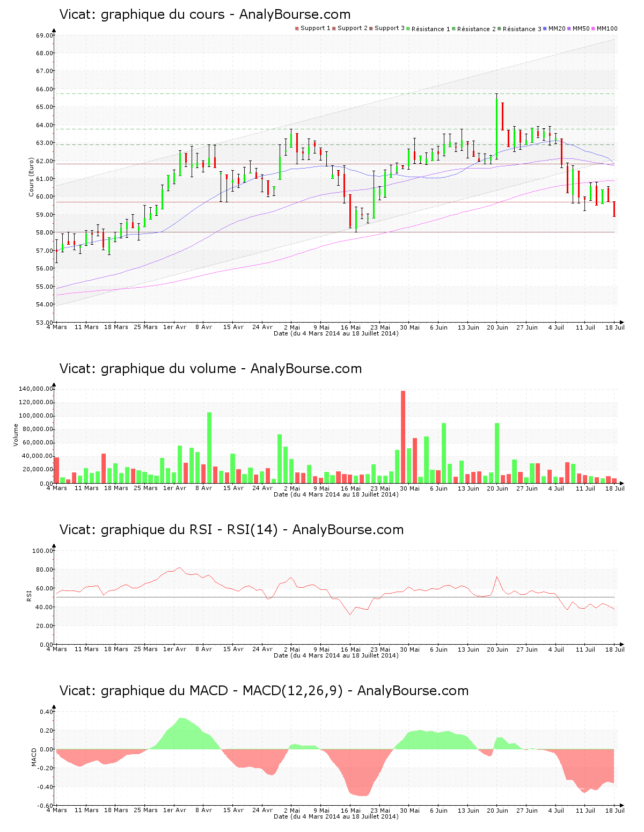Click the rotated 'Volume' axis label

point(16,435)
